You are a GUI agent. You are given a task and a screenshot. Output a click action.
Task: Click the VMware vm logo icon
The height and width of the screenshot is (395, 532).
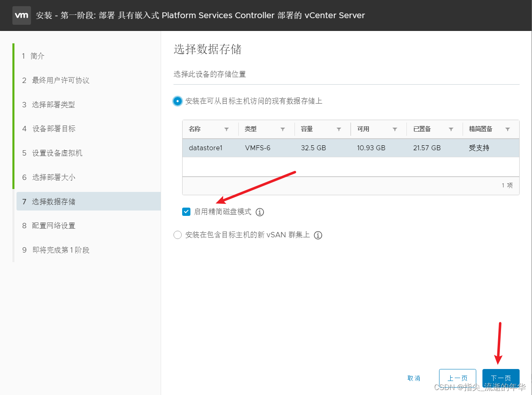click(x=21, y=15)
